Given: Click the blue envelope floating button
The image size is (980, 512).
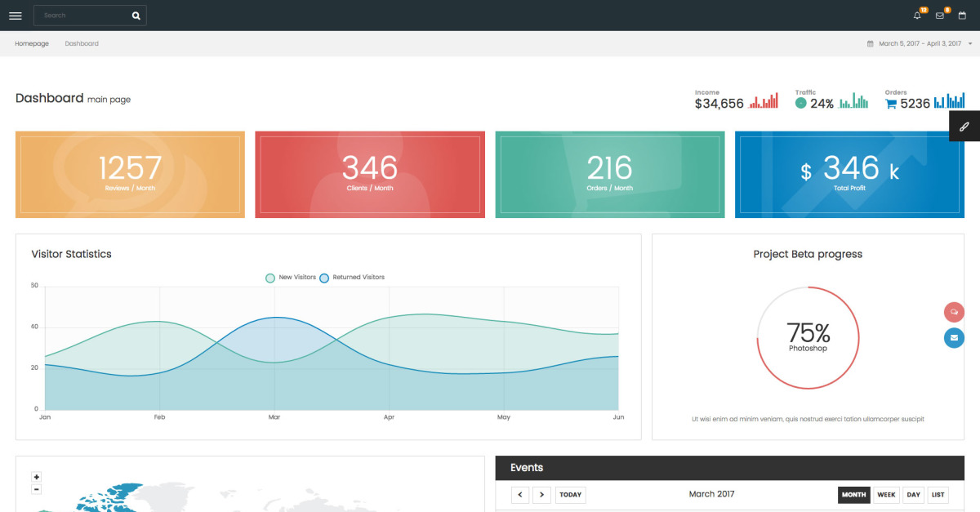Looking at the screenshot, I should coord(954,337).
